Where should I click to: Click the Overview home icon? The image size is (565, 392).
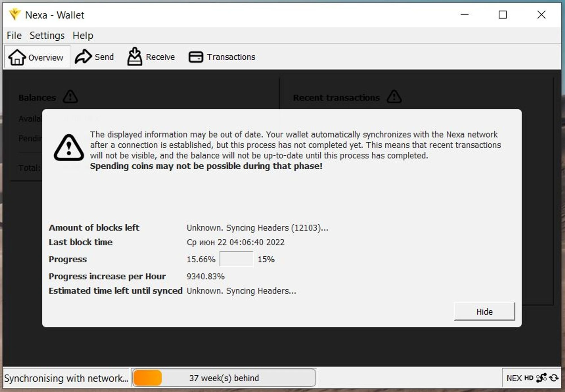pyautogui.click(x=17, y=57)
